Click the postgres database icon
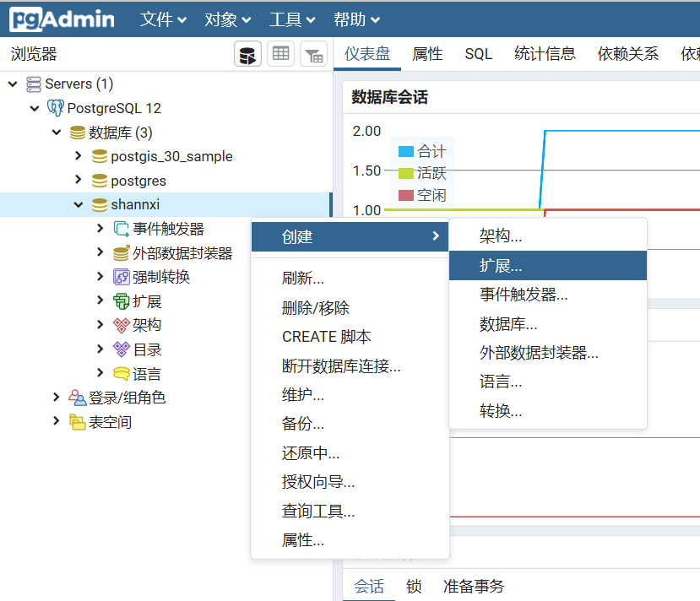The height and width of the screenshot is (601, 700). pyautogui.click(x=99, y=181)
